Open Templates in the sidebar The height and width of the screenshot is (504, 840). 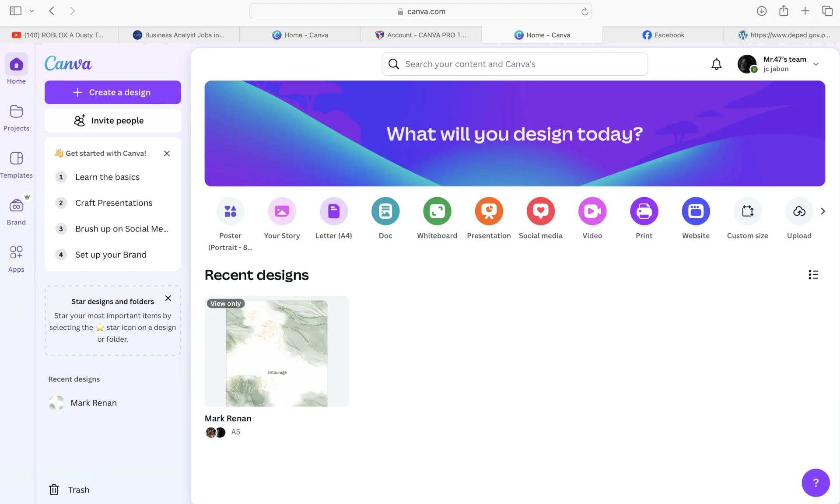tap(16, 165)
